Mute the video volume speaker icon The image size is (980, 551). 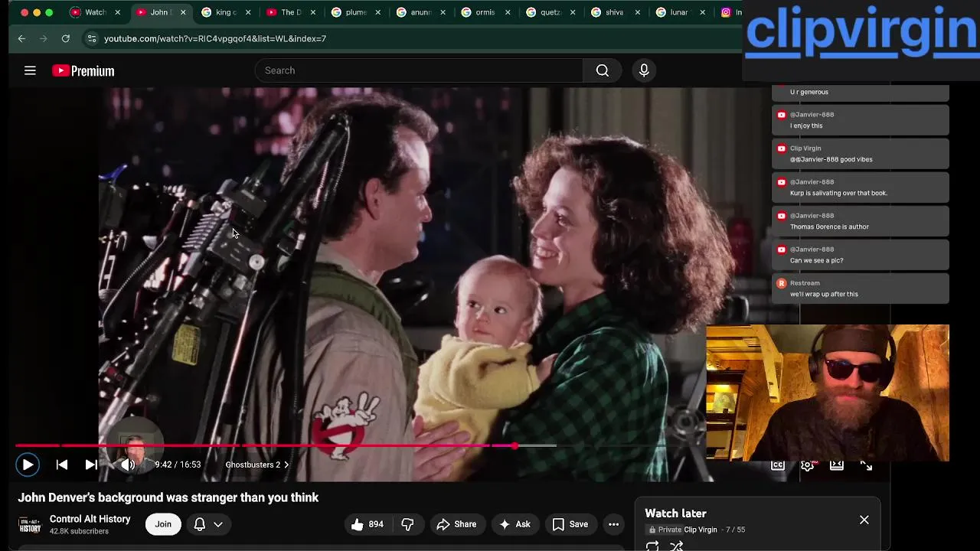[x=128, y=465]
